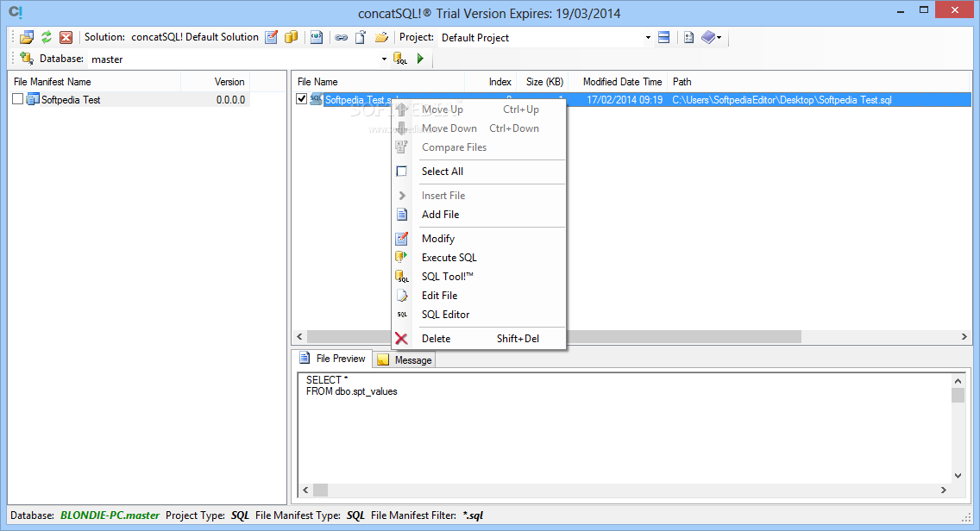This screenshot has width=980, height=531.
Task: Click the blank document with arrow icon
Action: pos(361,37)
